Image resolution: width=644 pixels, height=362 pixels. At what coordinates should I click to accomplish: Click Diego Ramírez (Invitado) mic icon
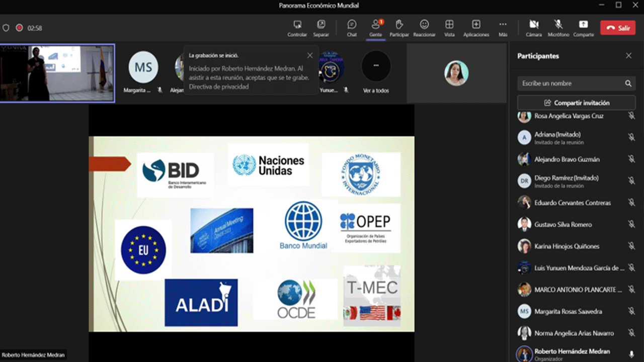point(631,181)
